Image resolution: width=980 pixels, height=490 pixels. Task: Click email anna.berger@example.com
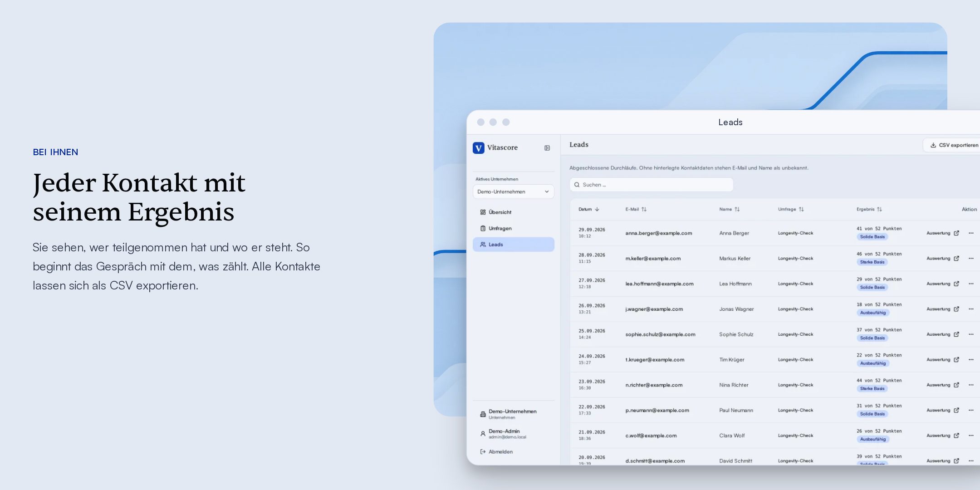[x=659, y=233]
